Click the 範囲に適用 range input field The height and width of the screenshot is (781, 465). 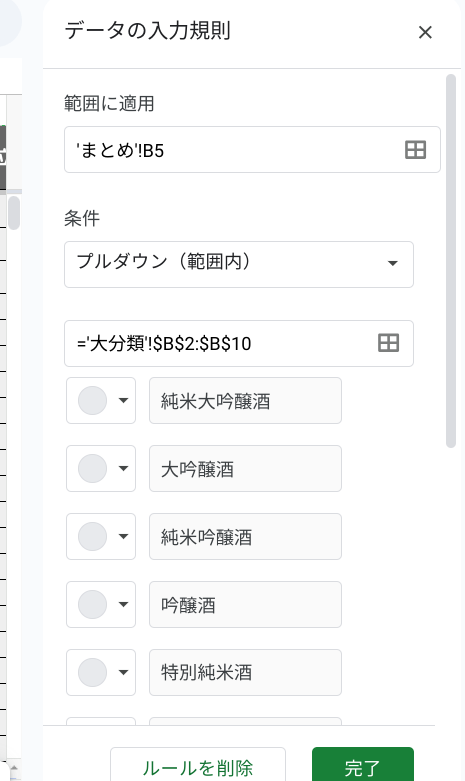tap(252, 149)
